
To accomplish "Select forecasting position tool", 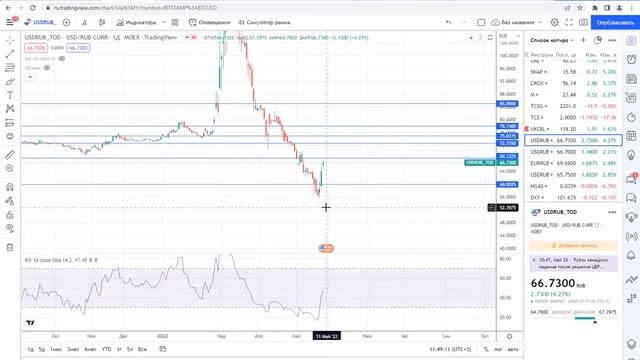I will pyautogui.click(x=10, y=122).
